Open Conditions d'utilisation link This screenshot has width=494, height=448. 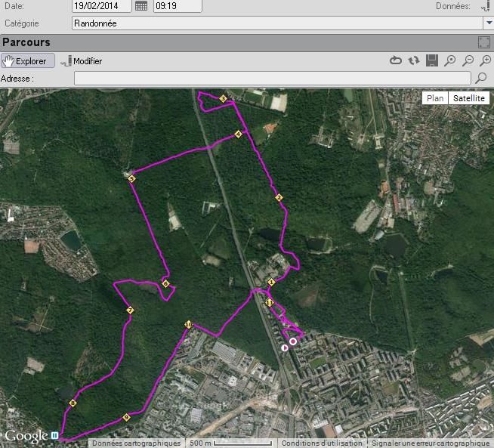pyautogui.click(x=322, y=443)
